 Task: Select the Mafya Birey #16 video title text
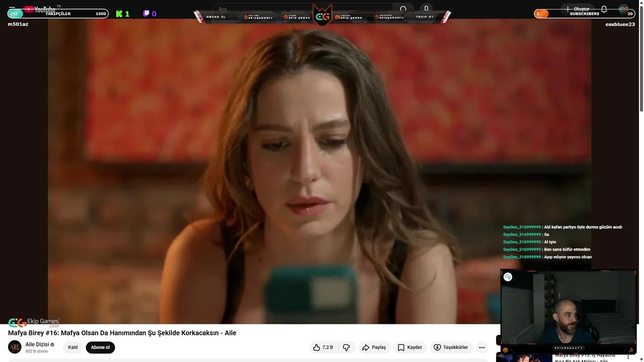click(x=122, y=333)
